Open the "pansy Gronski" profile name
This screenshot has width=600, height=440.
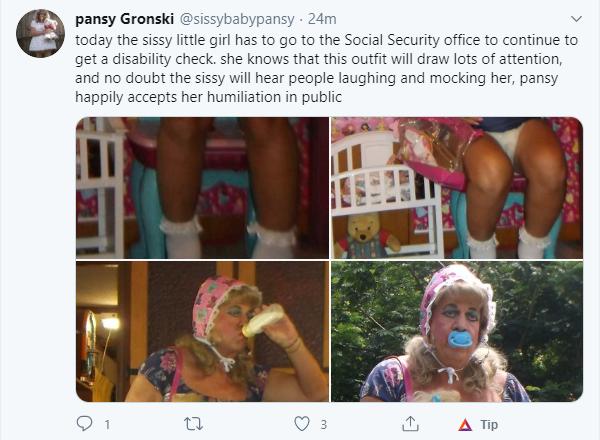pyautogui.click(x=122, y=19)
